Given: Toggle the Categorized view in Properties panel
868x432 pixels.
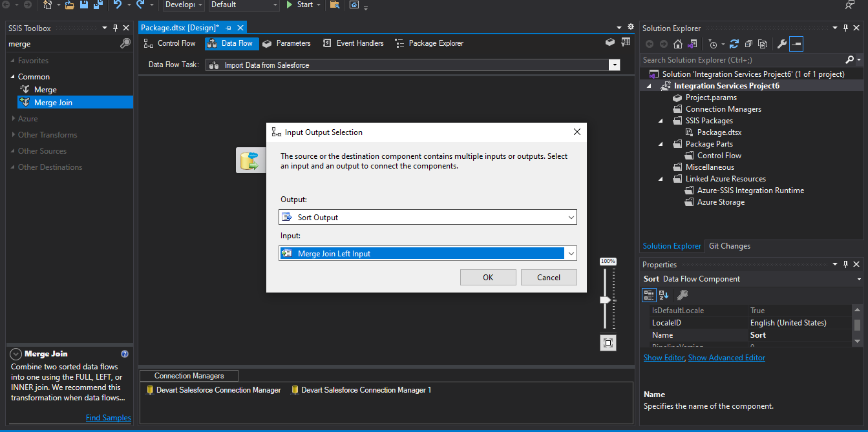Looking at the screenshot, I should (x=650, y=295).
